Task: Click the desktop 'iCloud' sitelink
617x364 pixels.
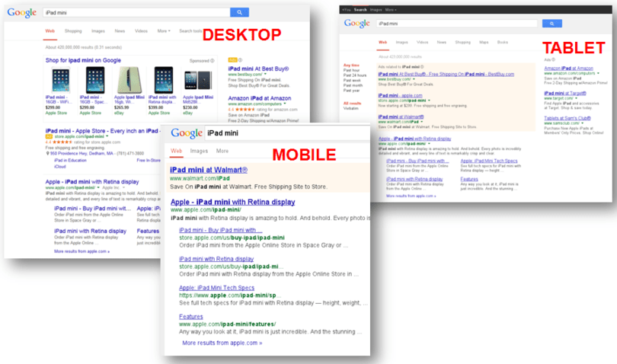Action: 60,167
